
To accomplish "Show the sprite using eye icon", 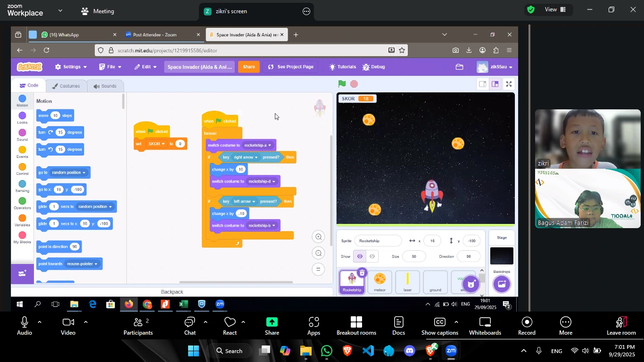I will pyautogui.click(x=360, y=256).
